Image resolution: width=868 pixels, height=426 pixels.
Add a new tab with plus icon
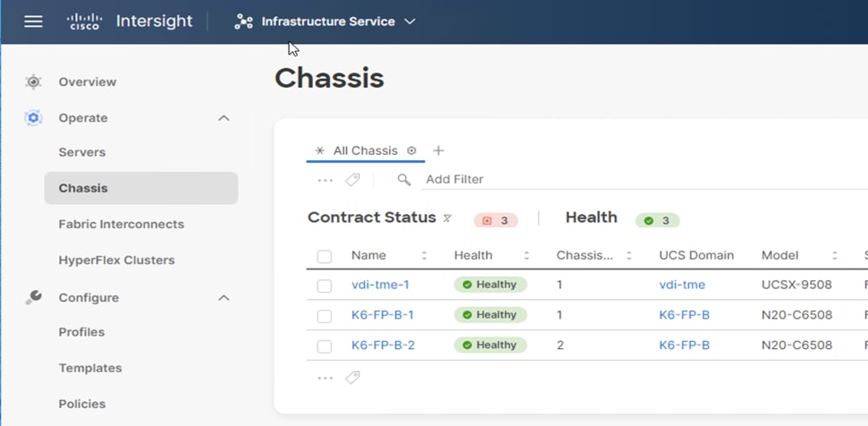(x=438, y=150)
